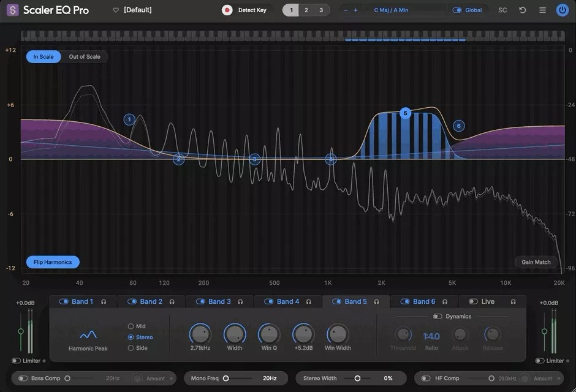The image size is (576, 392).
Task: Click the +5.2dB gain knob
Action: [303, 334]
